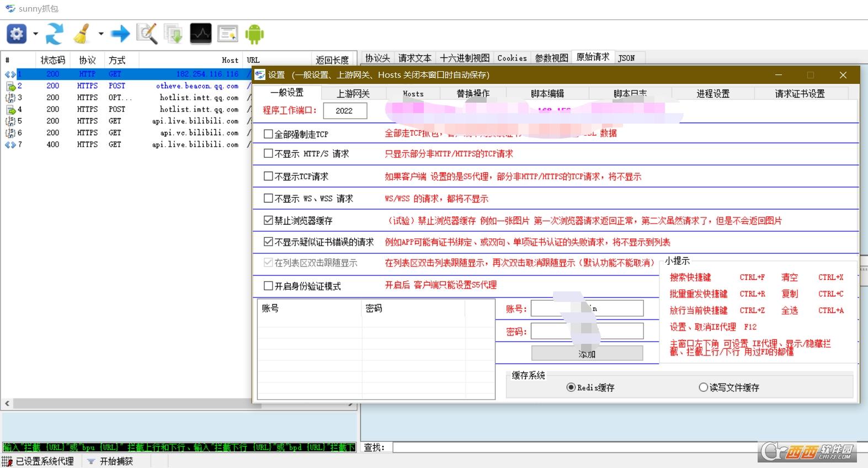Click the row 1 request type icon
The image size is (868, 468).
(10, 74)
